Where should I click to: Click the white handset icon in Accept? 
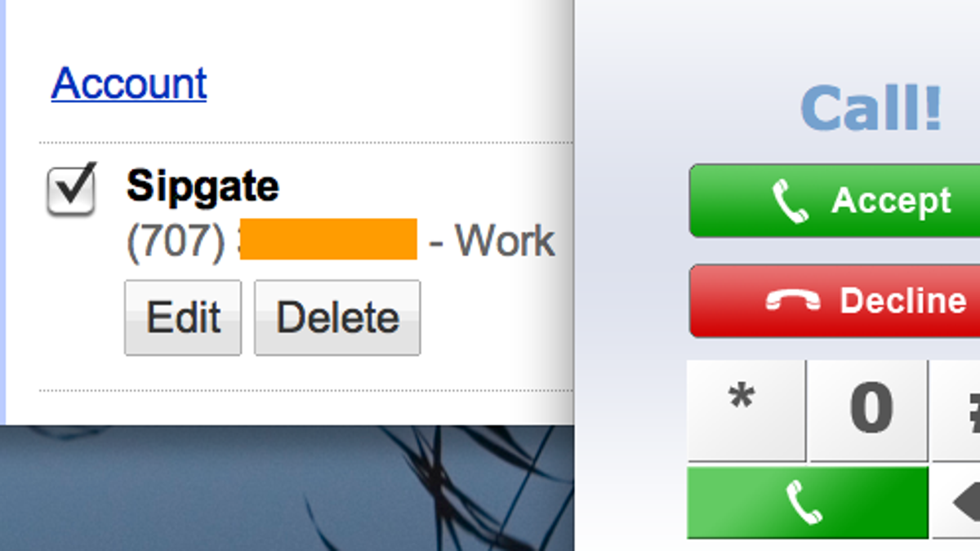[x=791, y=202]
